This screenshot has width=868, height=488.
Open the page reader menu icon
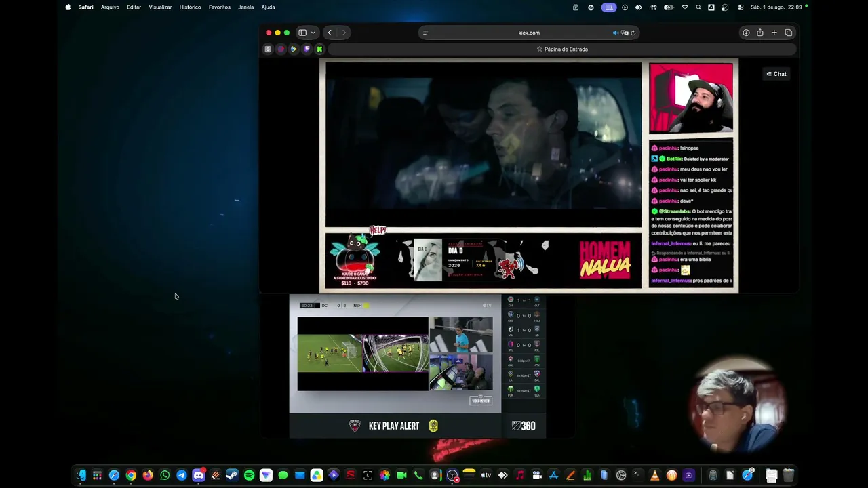point(425,33)
